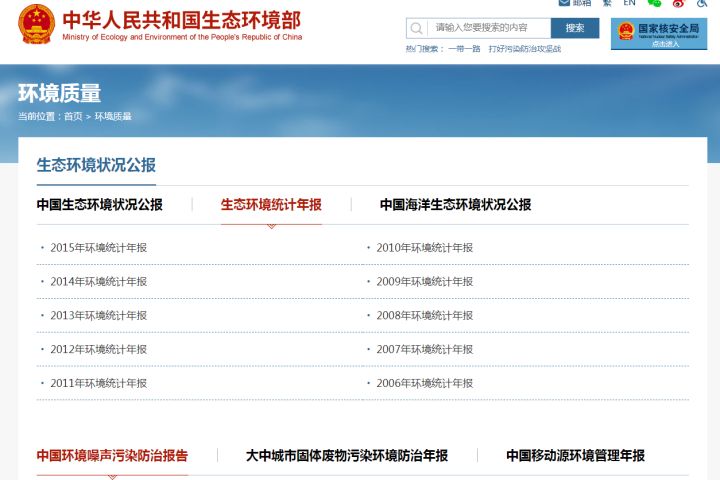Open 2013年环境统计年报

pyautogui.click(x=99, y=316)
